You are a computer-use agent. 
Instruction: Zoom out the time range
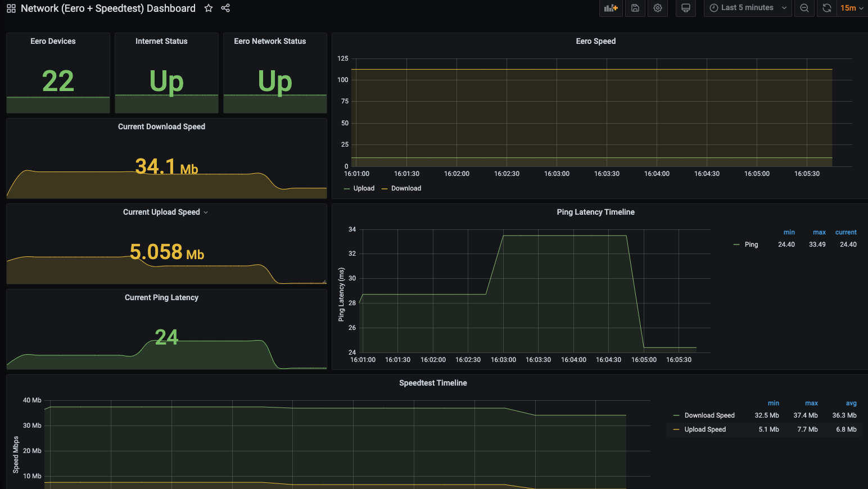(x=804, y=8)
